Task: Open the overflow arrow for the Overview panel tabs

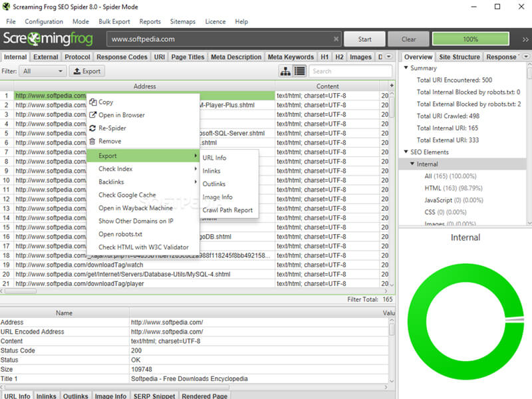Action: 526,57
